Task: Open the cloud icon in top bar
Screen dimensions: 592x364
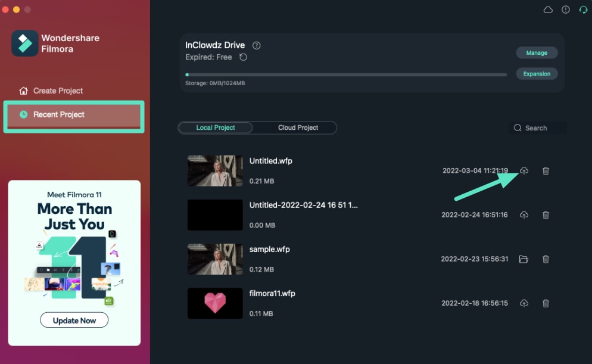Action: pyautogui.click(x=548, y=10)
